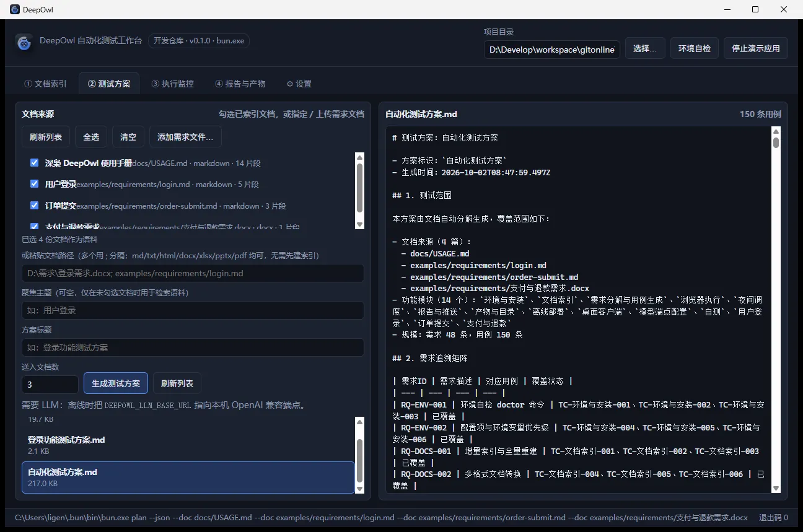Open the 执行监控 tab
Screen dimensions: 803x532
pos(172,84)
